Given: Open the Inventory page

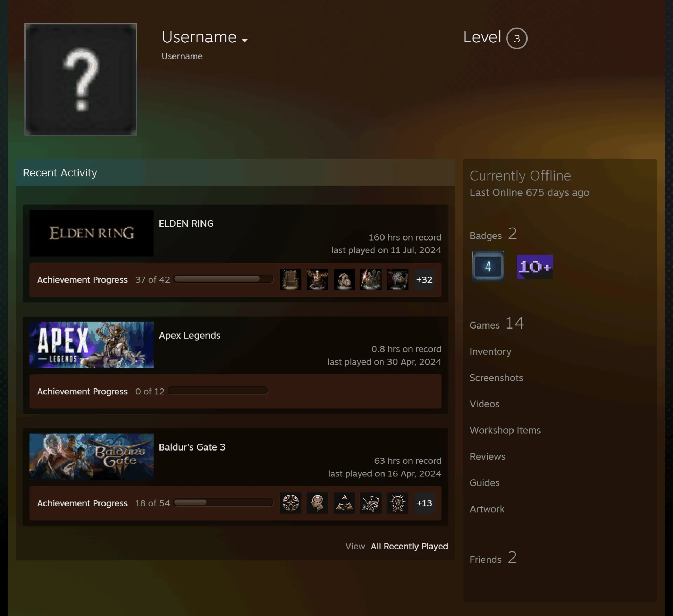Looking at the screenshot, I should click(490, 351).
